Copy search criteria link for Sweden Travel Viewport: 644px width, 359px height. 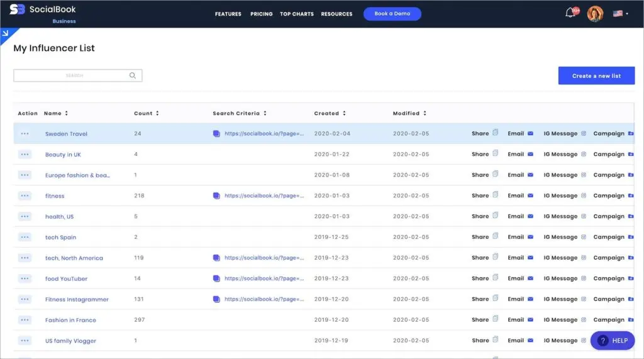click(216, 134)
